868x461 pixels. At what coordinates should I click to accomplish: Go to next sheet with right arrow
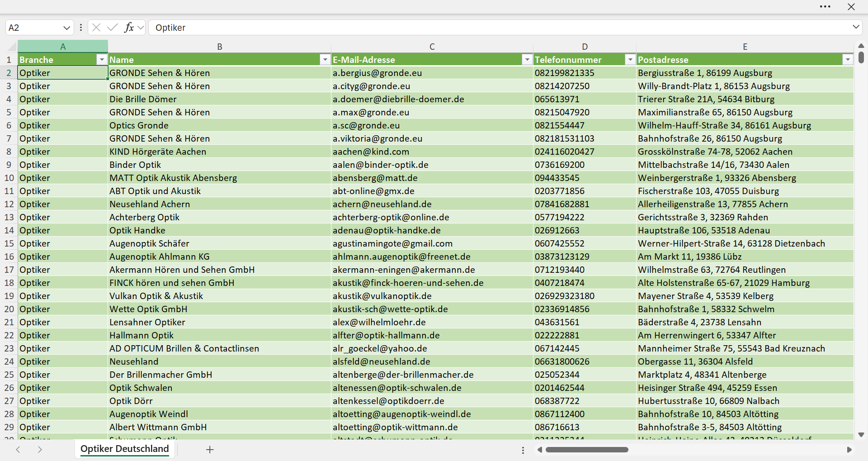point(40,449)
